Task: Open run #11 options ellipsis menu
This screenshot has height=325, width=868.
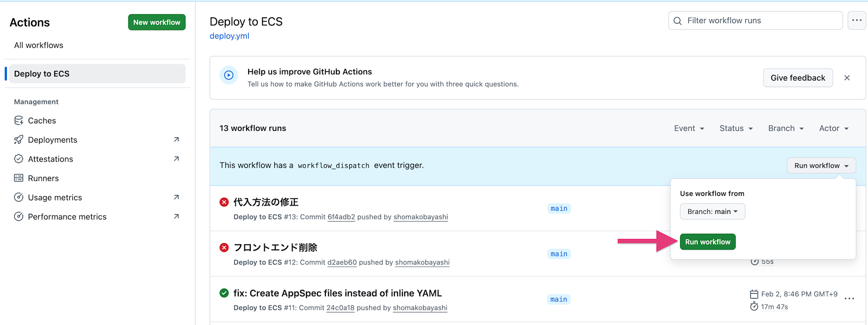Action: (x=849, y=298)
